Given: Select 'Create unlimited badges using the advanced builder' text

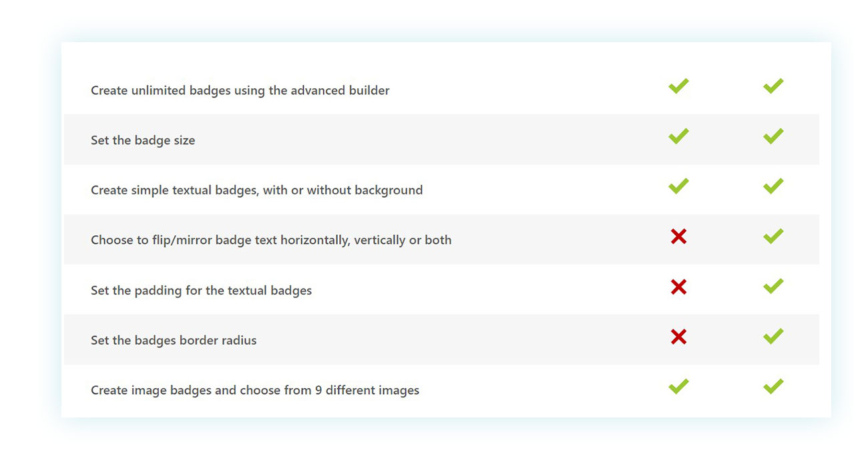Looking at the screenshot, I should click(240, 90).
